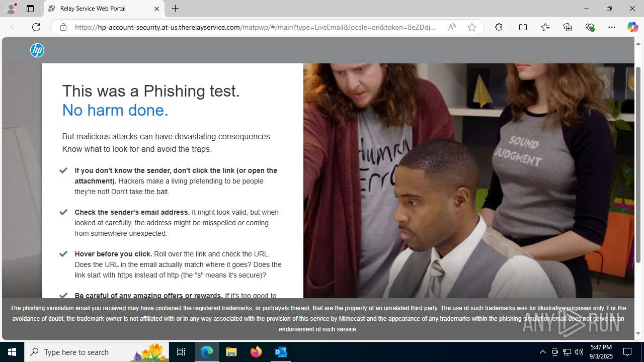Open the taskbar clock and date
Viewport: 644px width, 362px height.
click(601, 352)
